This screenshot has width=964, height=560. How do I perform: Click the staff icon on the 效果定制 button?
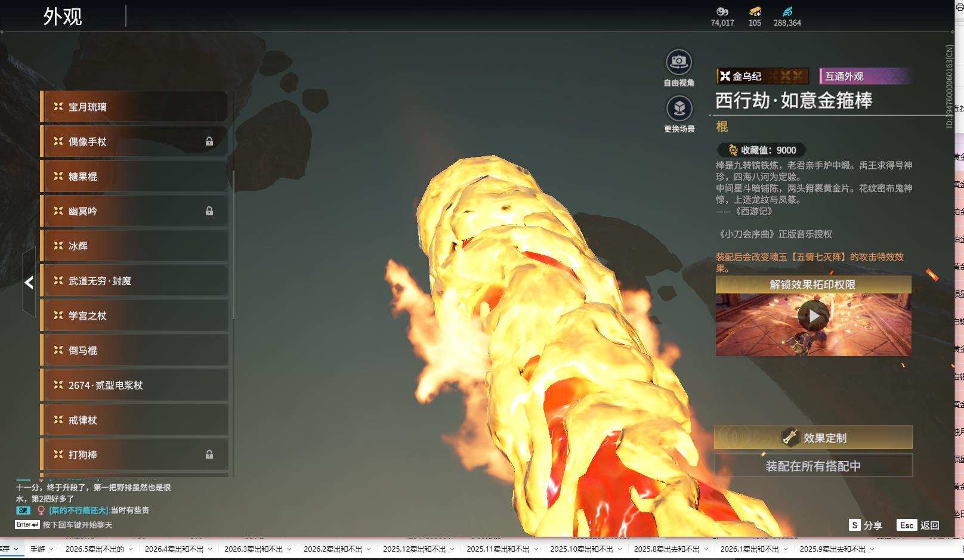pyautogui.click(x=790, y=437)
